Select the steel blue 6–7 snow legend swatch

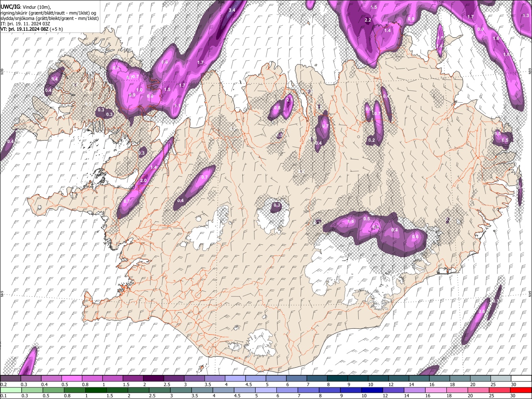297,378
